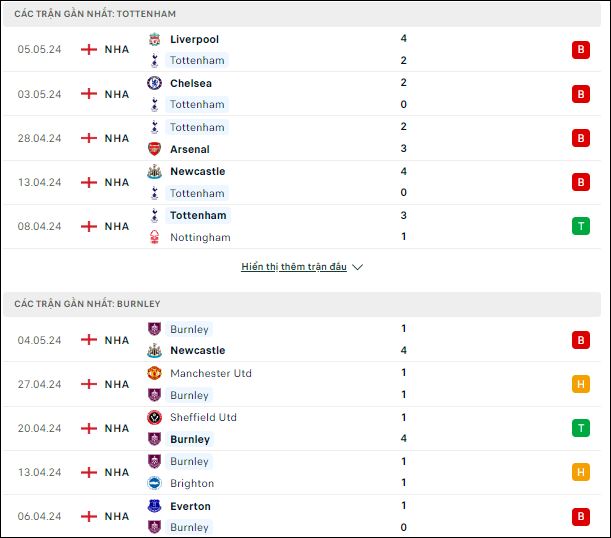
Task: Click the Arsenal club crest icon
Action: click(155, 149)
